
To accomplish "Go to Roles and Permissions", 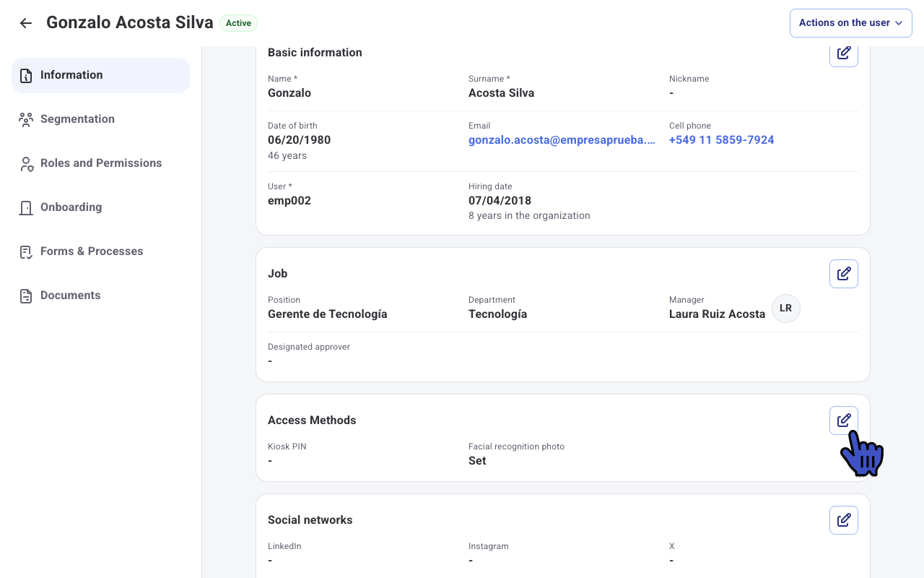I will (x=100, y=163).
